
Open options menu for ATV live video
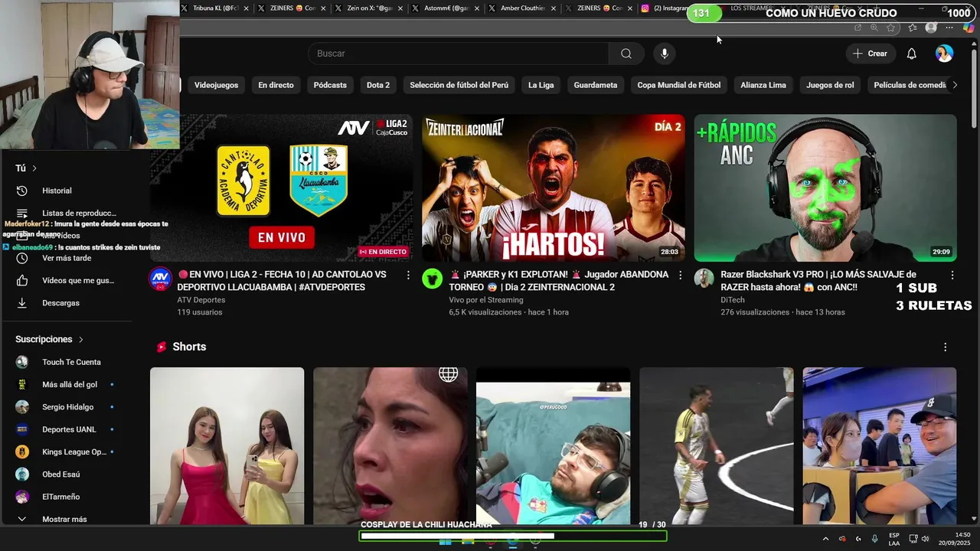point(408,275)
